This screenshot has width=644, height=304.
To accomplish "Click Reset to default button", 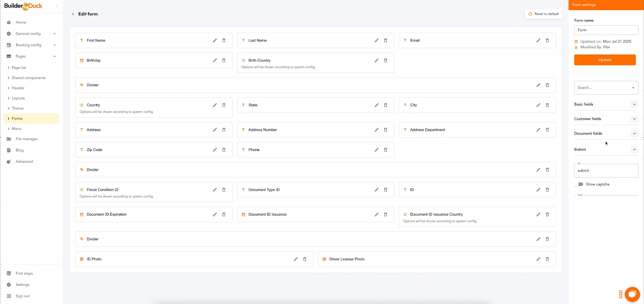I will point(543,14).
